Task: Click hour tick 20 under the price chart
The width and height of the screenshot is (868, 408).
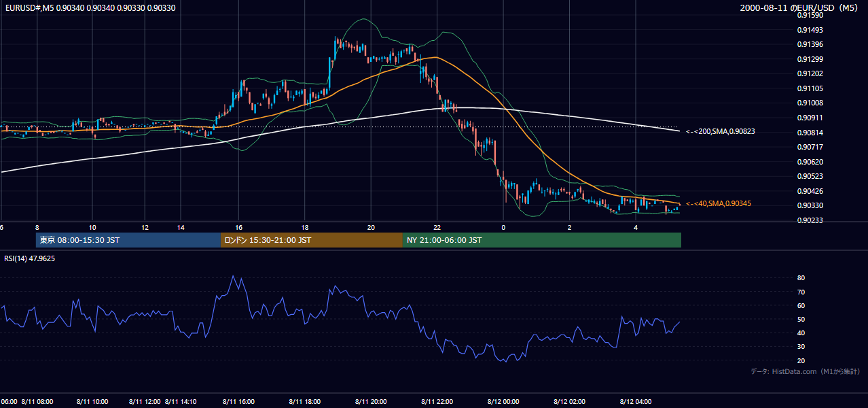Action: point(371,227)
